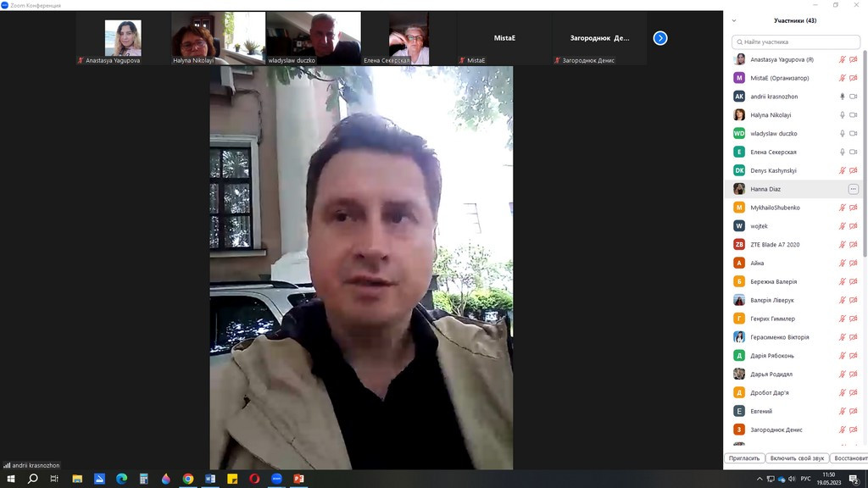This screenshot has width=868, height=488.
Task: Click muted mic icon for Евгений
Action: [x=842, y=411]
